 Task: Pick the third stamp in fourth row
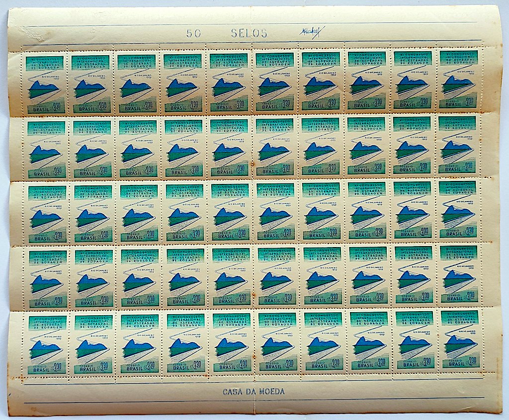point(139,277)
